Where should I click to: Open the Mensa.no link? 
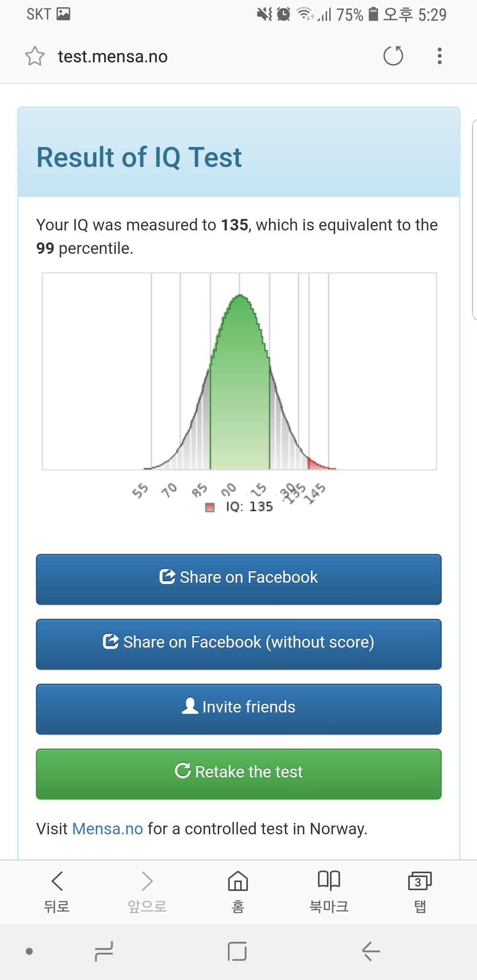[x=107, y=829]
